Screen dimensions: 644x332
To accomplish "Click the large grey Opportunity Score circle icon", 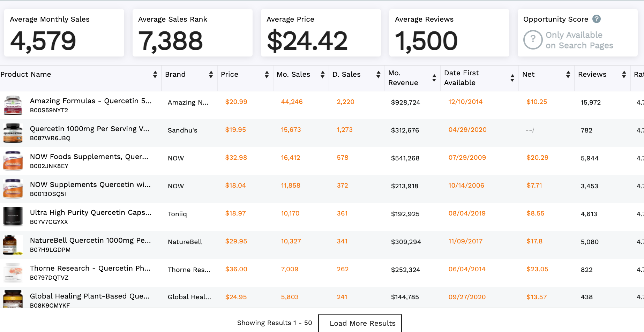I will pyautogui.click(x=533, y=40).
